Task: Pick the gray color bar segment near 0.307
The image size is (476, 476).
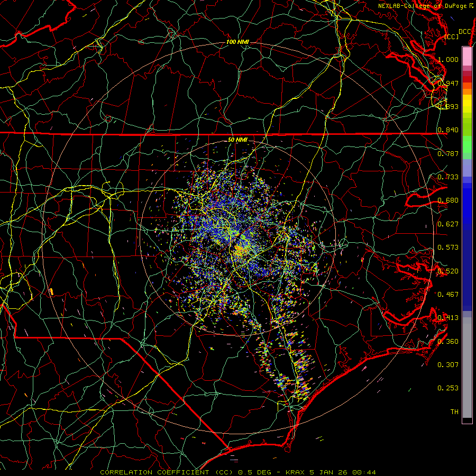Action: pyautogui.click(x=467, y=368)
